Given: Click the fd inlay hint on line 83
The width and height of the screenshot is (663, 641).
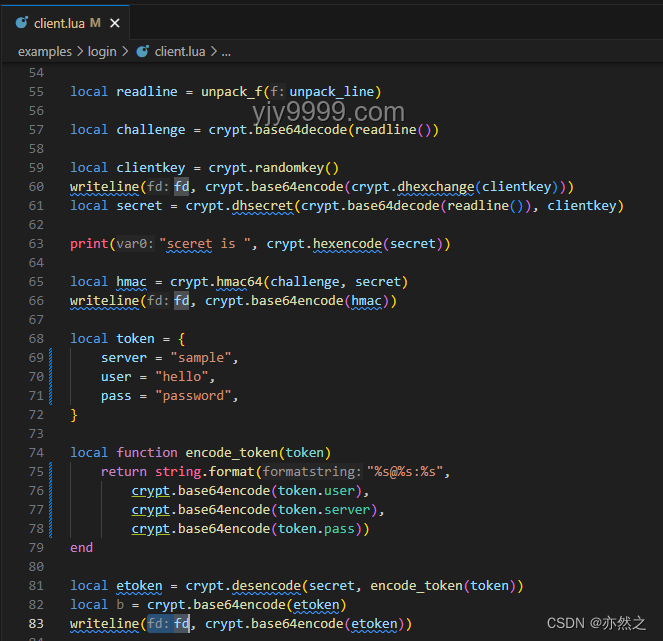Looking at the screenshot, I should pos(159,624).
